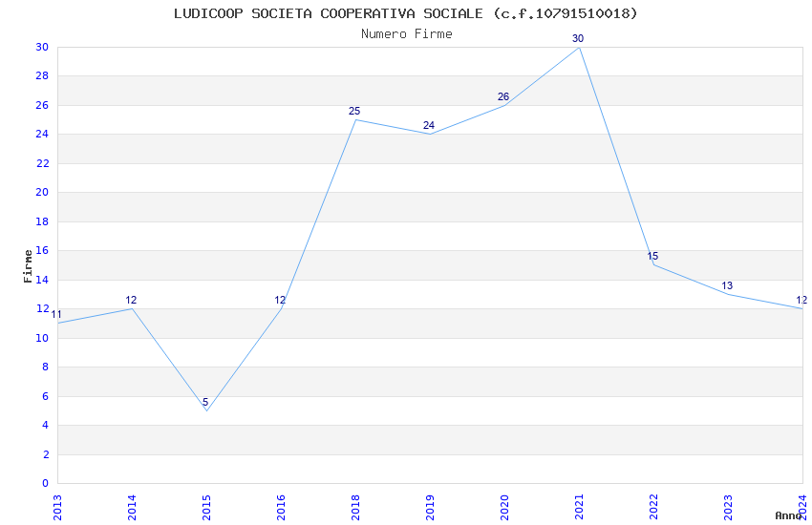Viewport: 812px width, 525px height.
Task: Click the y-axis tick value 20
Action: 42,193
